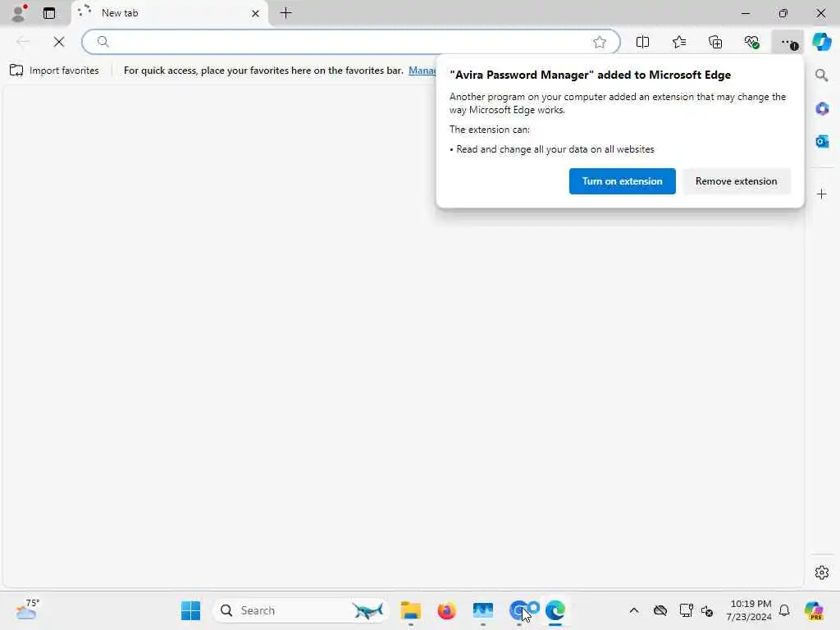Click Turn on extension button
The width and height of the screenshot is (840, 630).
(622, 181)
